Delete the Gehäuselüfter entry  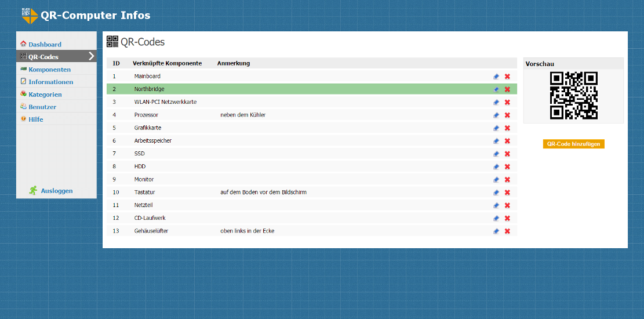click(x=507, y=231)
